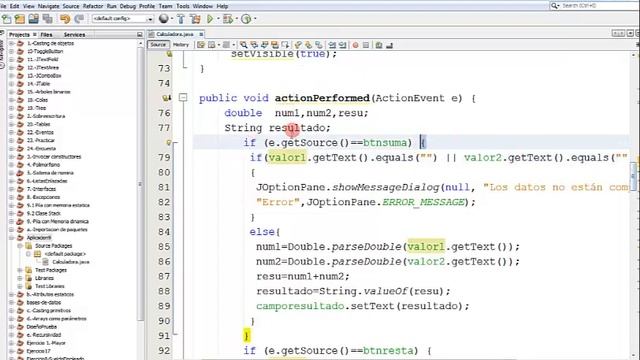The image size is (640, 360).
Task: Click the Save All toolbar icon
Action: (x=48, y=19)
